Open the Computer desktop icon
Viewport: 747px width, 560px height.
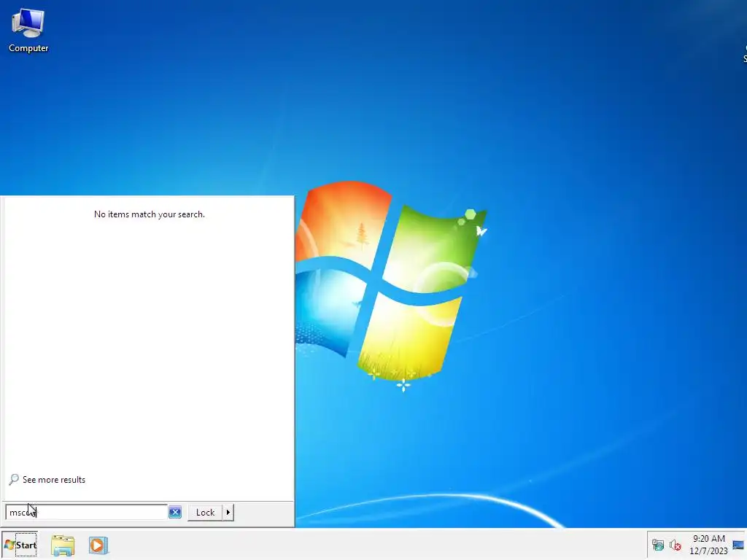(x=28, y=31)
